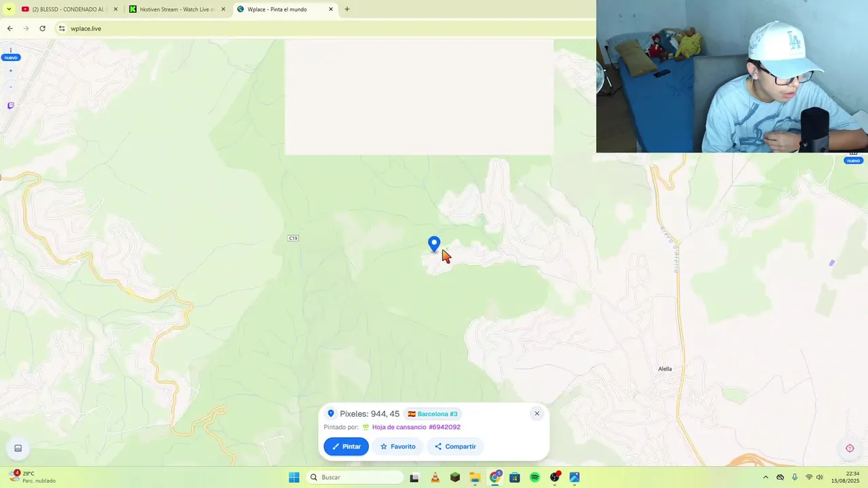This screenshot has width=868, height=488.
Task: Open the info button on the map
Action: [x=10, y=50]
